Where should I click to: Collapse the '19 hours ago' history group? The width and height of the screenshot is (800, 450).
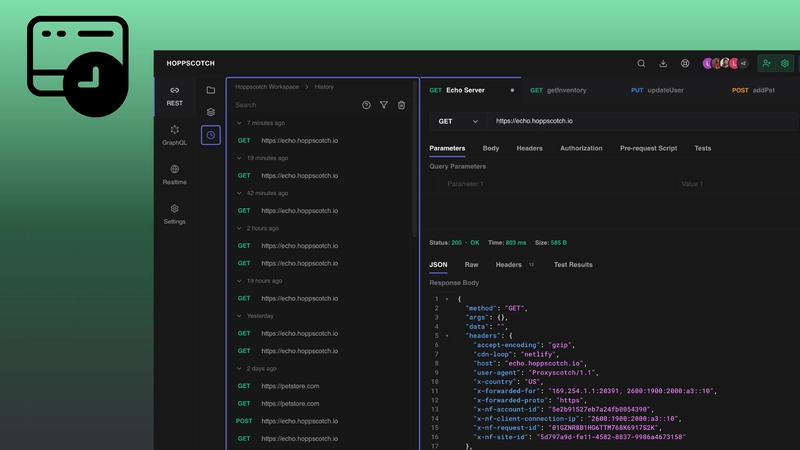239,281
